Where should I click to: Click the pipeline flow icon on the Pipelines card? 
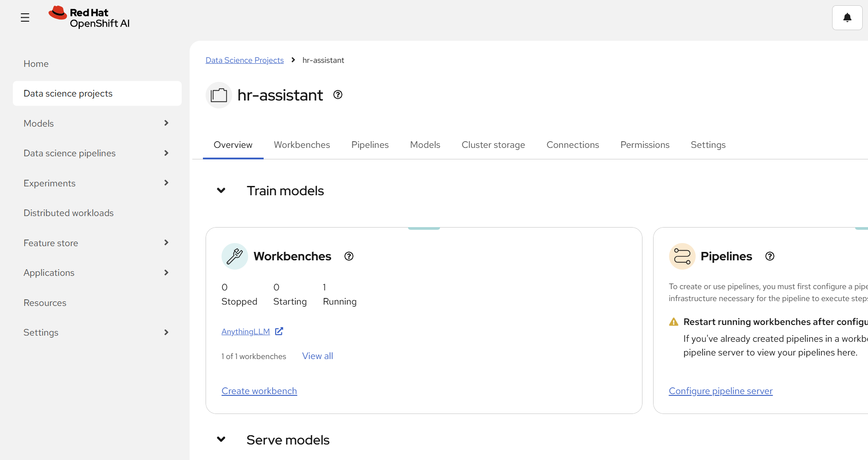682,256
